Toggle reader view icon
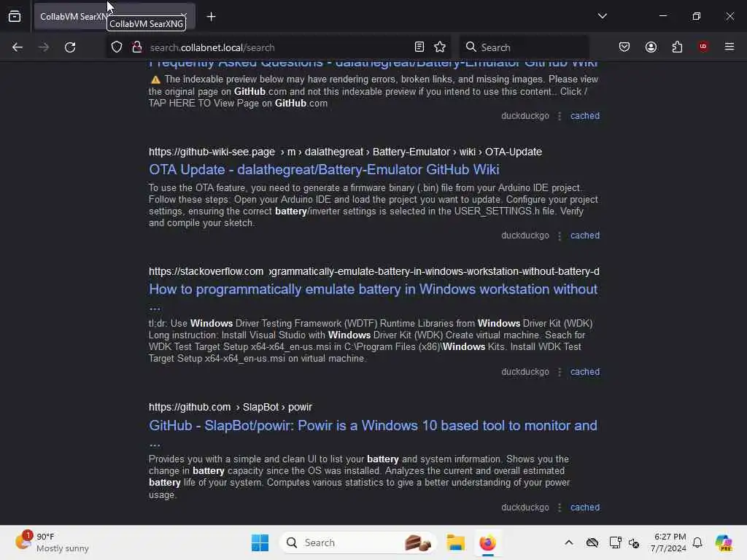 (x=419, y=47)
